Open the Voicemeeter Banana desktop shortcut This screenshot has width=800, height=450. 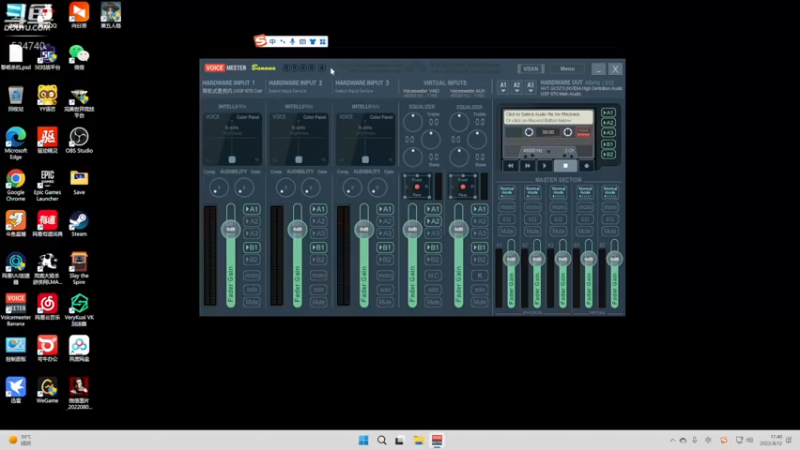(x=16, y=310)
